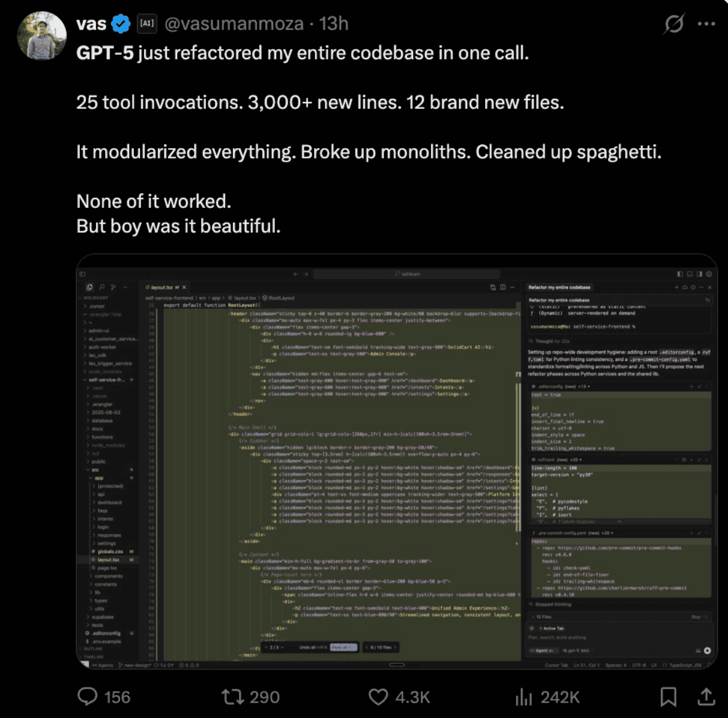This screenshot has height=718, width=728.
Task: Select the Search icon in the sidebar
Action: (x=102, y=287)
